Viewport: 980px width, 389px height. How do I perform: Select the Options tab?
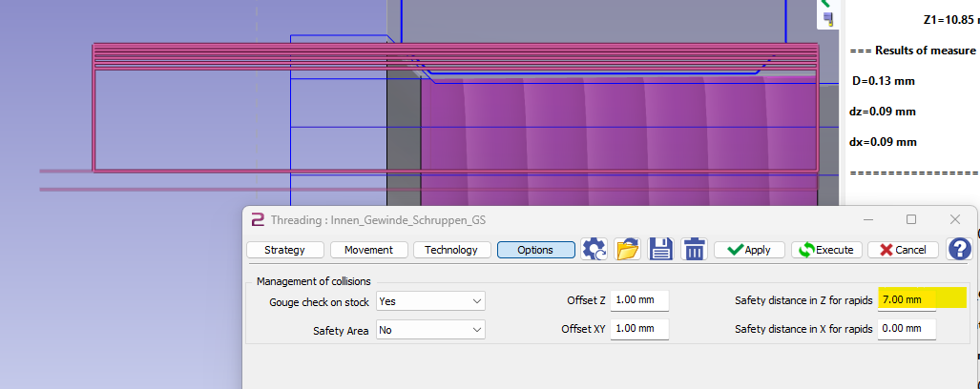[x=535, y=250]
